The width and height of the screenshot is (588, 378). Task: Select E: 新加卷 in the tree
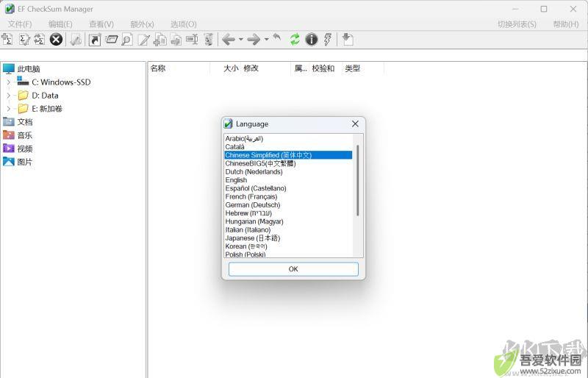[x=47, y=109]
